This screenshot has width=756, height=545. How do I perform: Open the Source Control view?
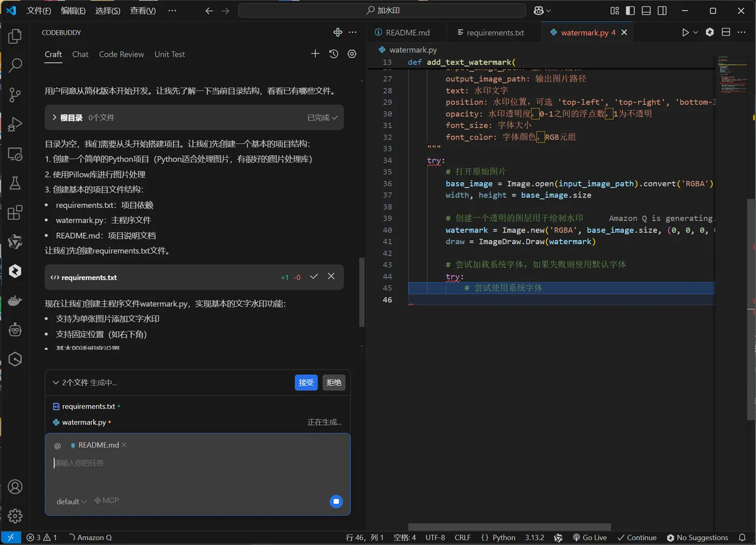(x=15, y=95)
